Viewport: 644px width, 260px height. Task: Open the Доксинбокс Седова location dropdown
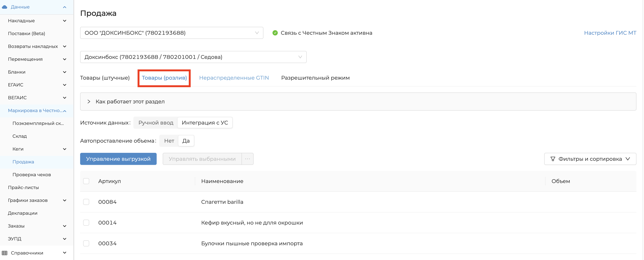193,57
